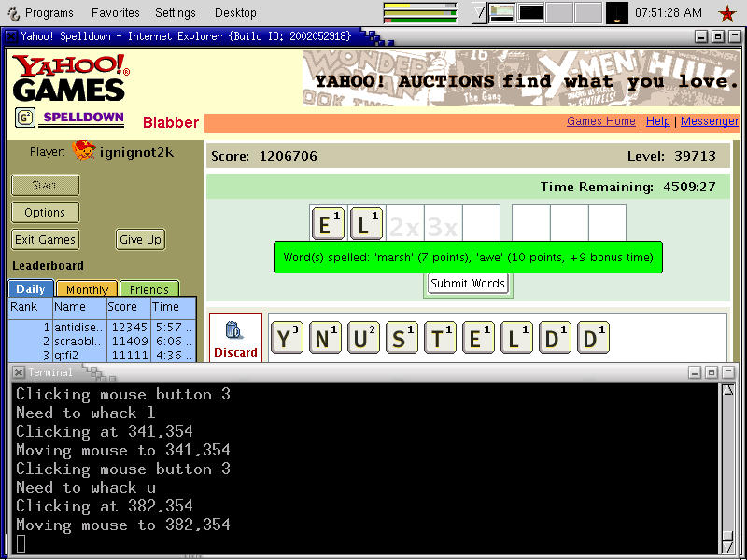747x560 pixels.
Task: Pick the Y tile from the letter rack
Action: 287,338
